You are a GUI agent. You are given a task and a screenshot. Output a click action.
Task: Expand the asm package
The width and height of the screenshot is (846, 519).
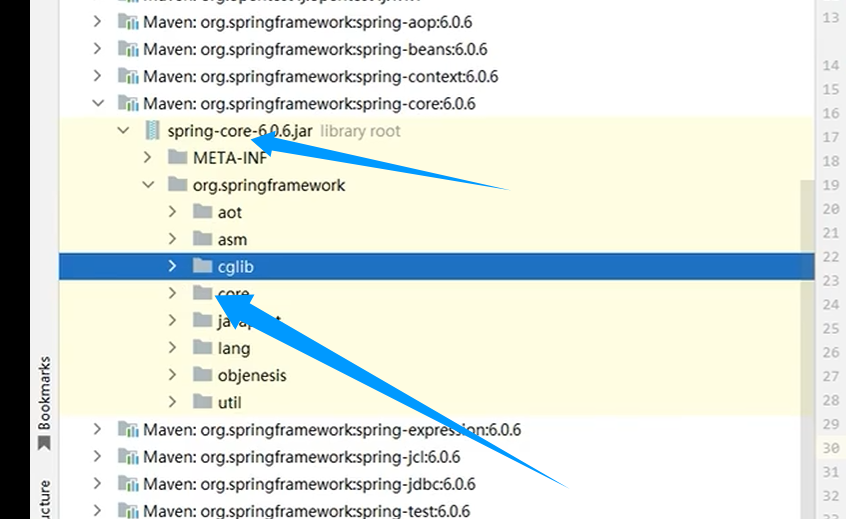point(173,238)
